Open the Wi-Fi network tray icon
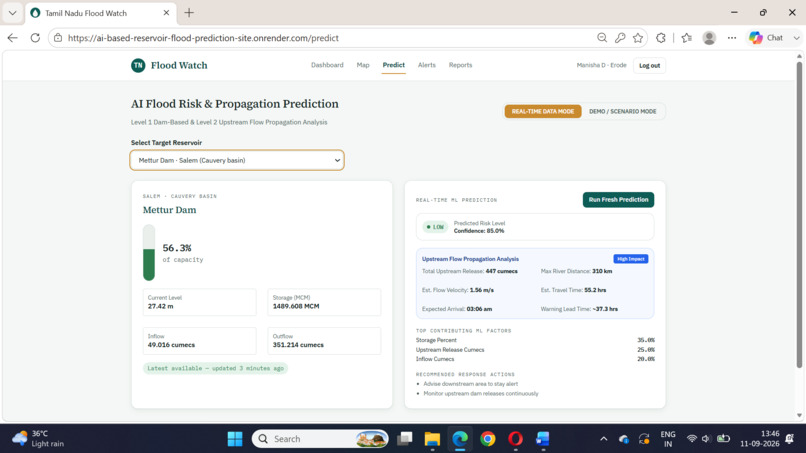Screen dimensions: 806x453 [x=692, y=439]
